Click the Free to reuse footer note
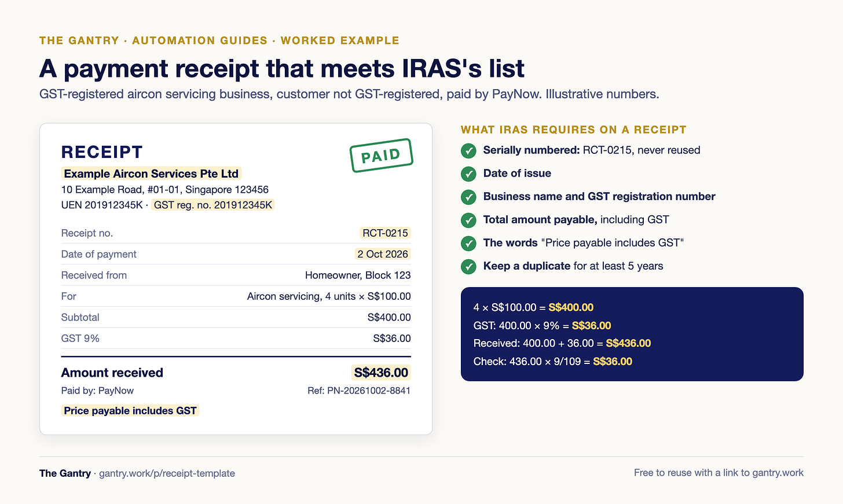The height and width of the screenshot is (504, 843). [719, 473]
